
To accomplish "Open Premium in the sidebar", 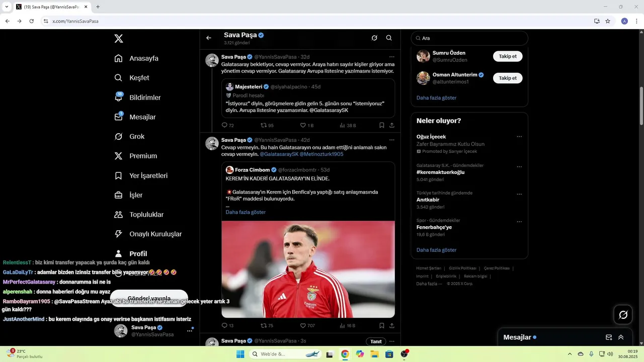I will (x=136, y=156).
